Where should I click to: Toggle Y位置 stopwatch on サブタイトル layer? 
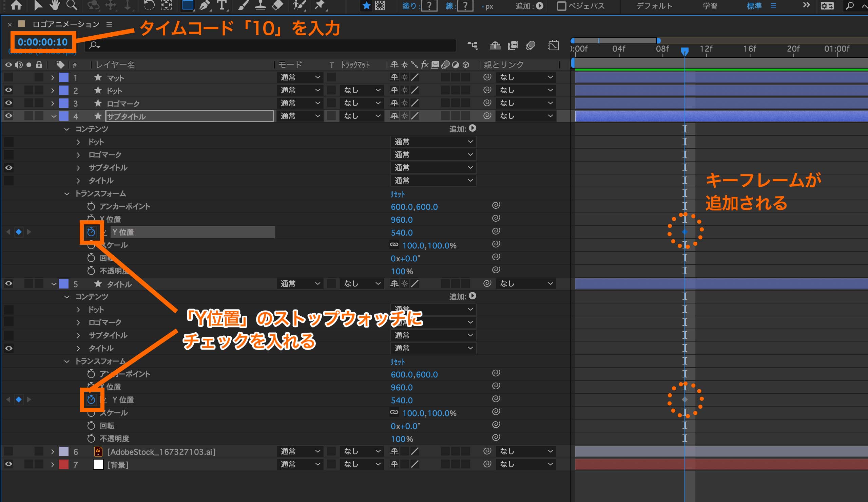pyautogui.click(x=91, y=232)
